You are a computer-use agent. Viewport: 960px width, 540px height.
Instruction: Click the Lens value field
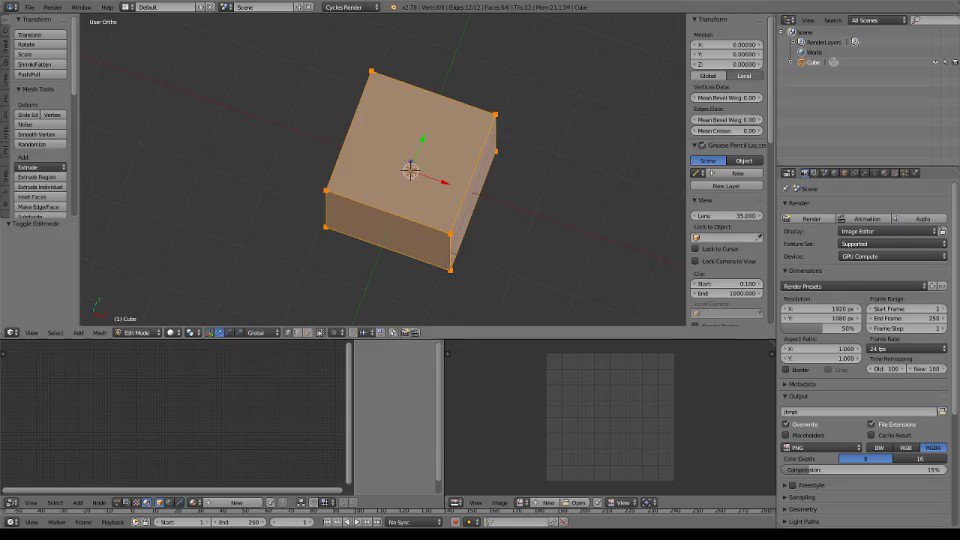pos(727,216)
